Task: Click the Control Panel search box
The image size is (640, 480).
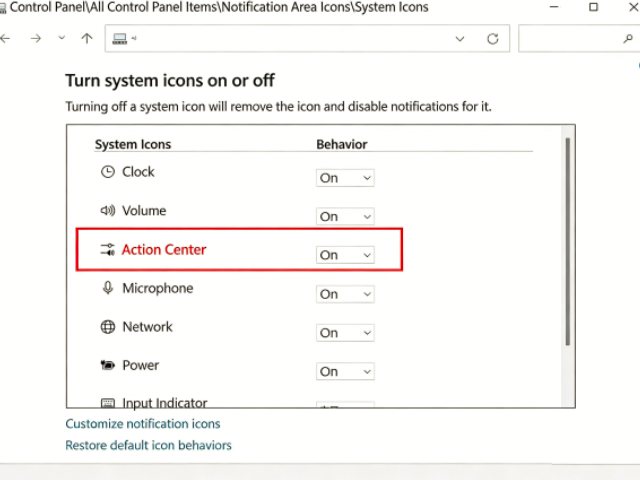Action: (570, 39)
